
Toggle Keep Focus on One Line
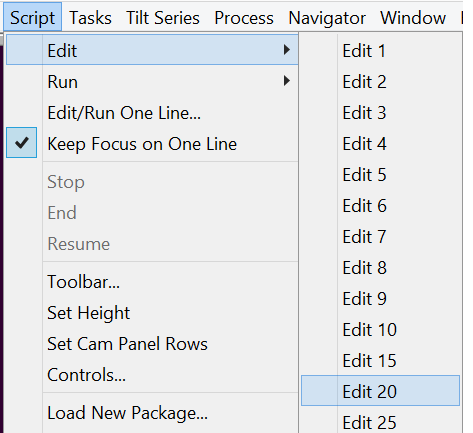pyautogui.click(x=152, y=144)
